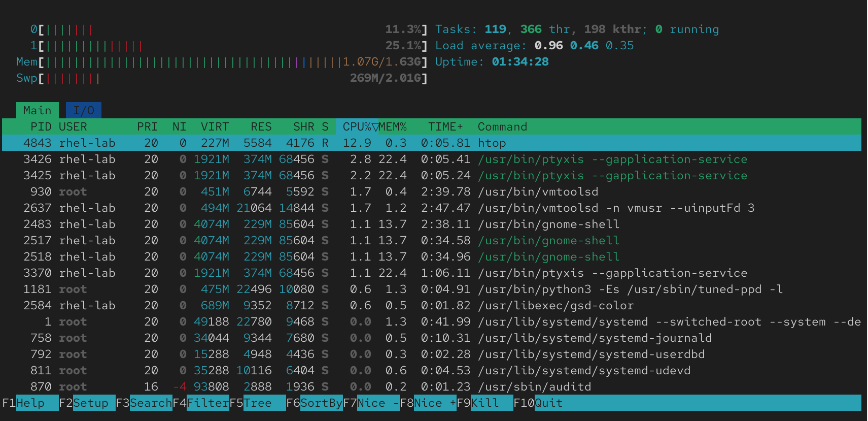The image size is (868, 421).
Task: Select the ptyxis process with PID 3425
Action: tap(432, 175)
